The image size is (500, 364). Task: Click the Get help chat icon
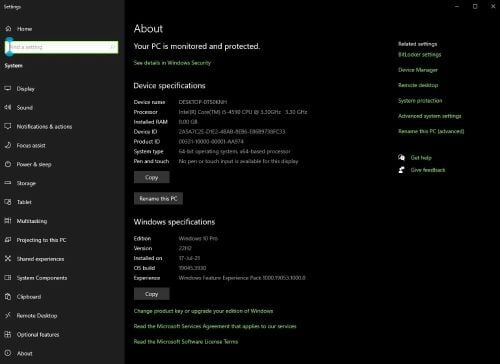(401, 157)
